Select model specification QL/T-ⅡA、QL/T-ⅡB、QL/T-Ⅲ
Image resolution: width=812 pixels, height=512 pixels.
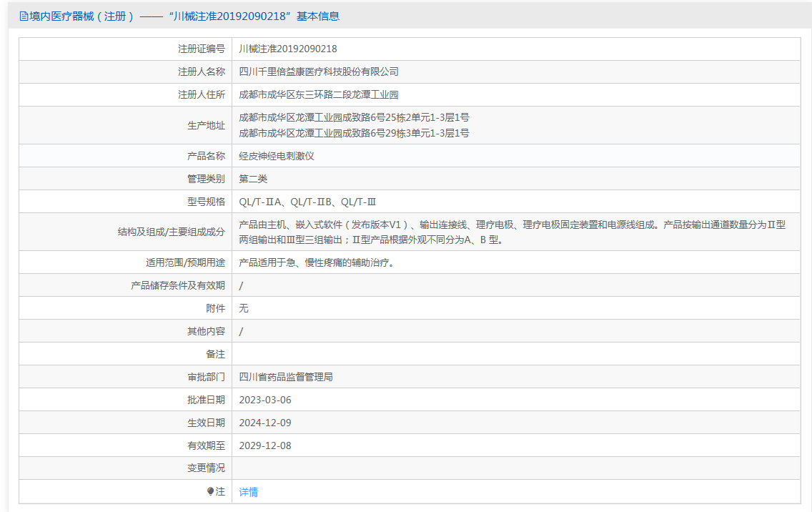tap(307, 202)
